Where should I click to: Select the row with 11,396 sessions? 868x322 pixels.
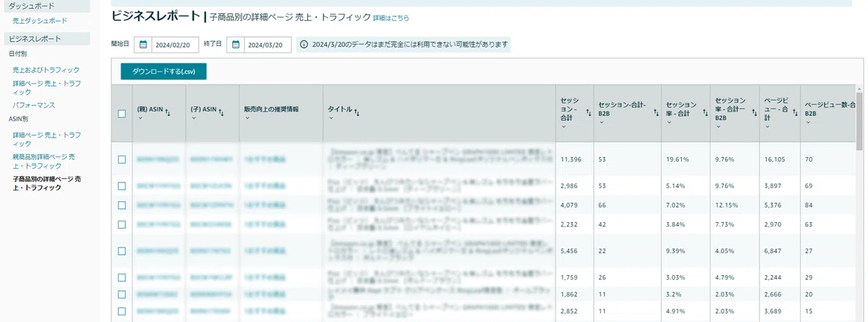[122, 158]
